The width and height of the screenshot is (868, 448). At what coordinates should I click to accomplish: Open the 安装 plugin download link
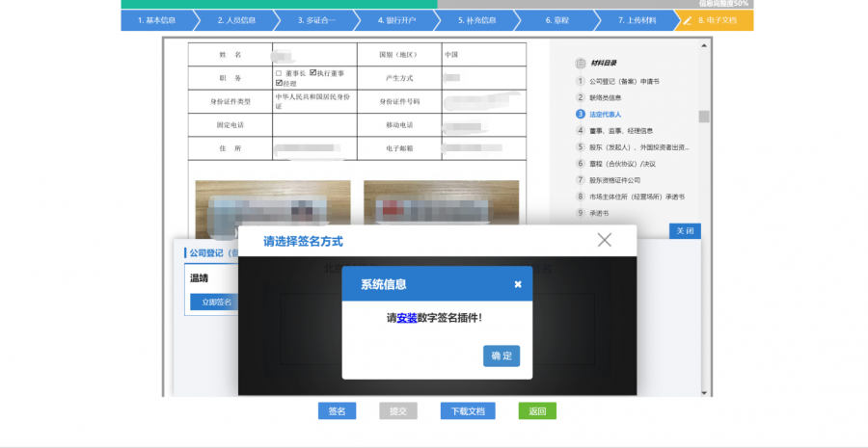coord(407,318)
